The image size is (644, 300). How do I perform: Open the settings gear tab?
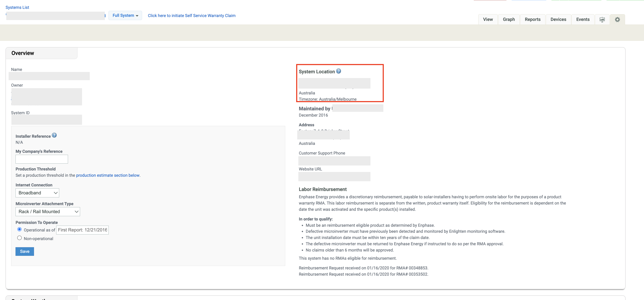(617, 19)
